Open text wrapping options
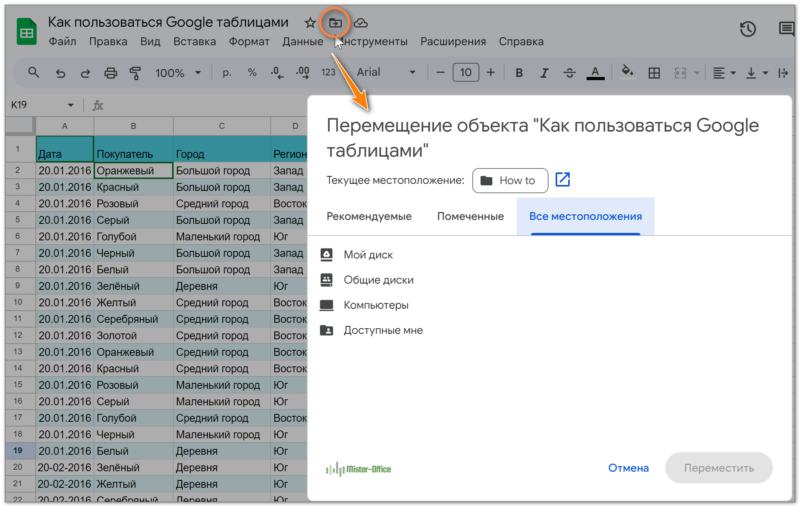Image resolution: width=800 pixels, height=507 pixels. [783, 73]
